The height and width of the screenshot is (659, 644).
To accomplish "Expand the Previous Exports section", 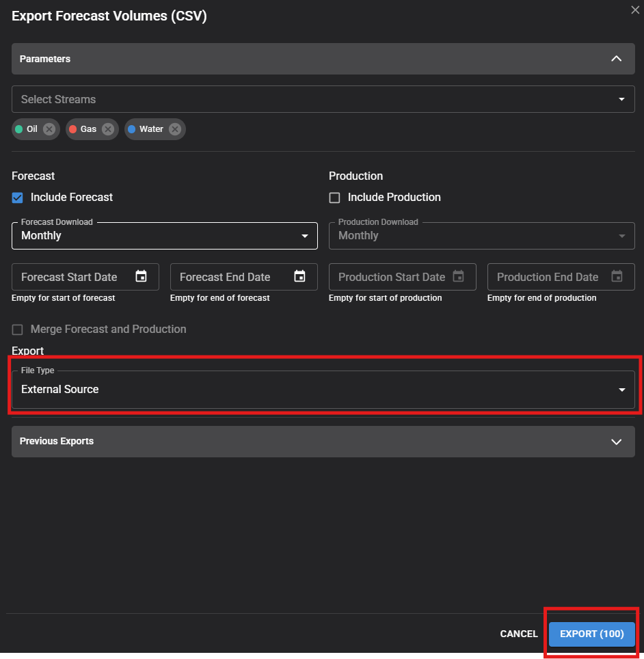I will pyautogui.click(x=616, y=441).
